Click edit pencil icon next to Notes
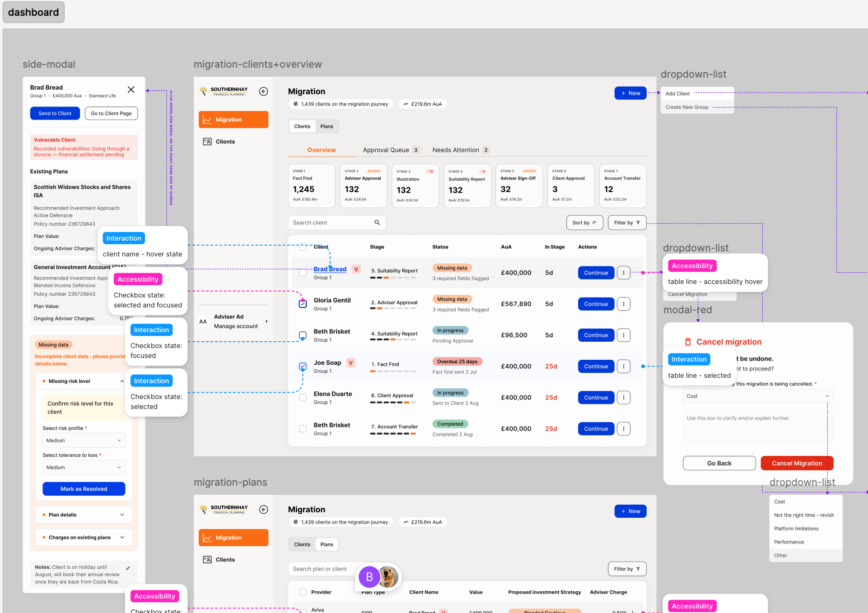Image resolution: width=868 pixels, height=613 pixels. (128, 568)
